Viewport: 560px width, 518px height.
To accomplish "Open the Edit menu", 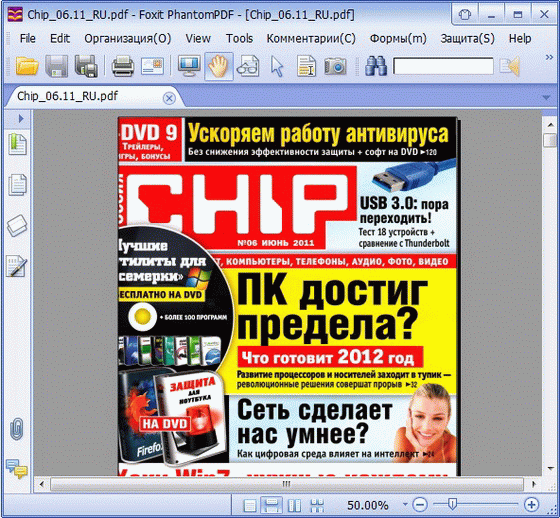I will (60, 39).
